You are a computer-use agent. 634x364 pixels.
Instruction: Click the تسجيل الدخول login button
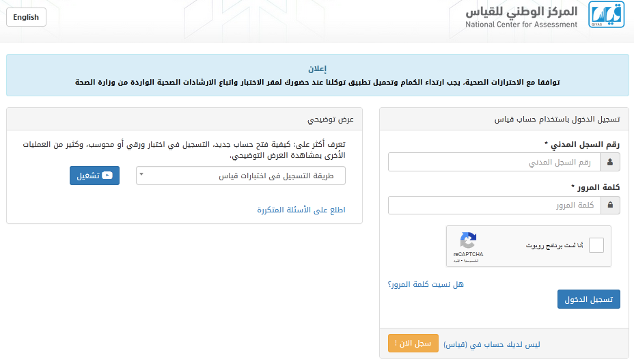pos(589,299)
